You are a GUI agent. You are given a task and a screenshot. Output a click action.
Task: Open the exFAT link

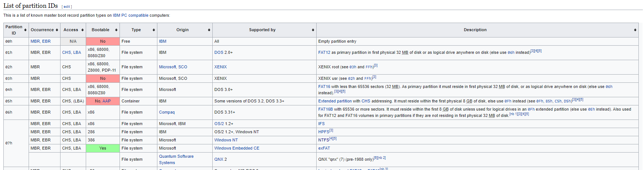324,148
